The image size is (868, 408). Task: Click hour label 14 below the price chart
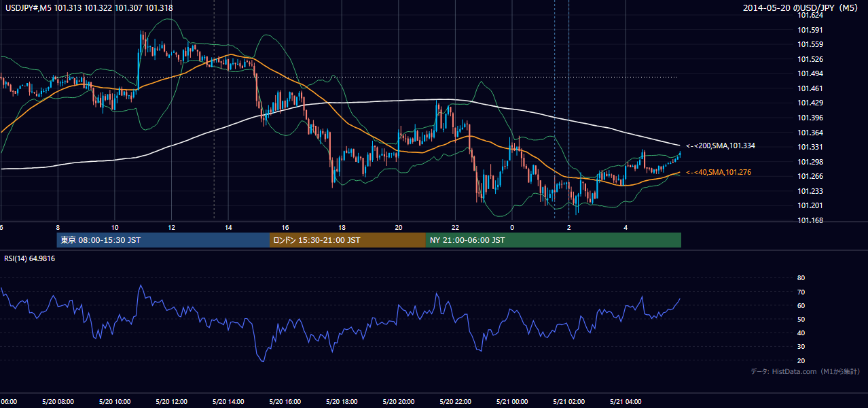228,227
